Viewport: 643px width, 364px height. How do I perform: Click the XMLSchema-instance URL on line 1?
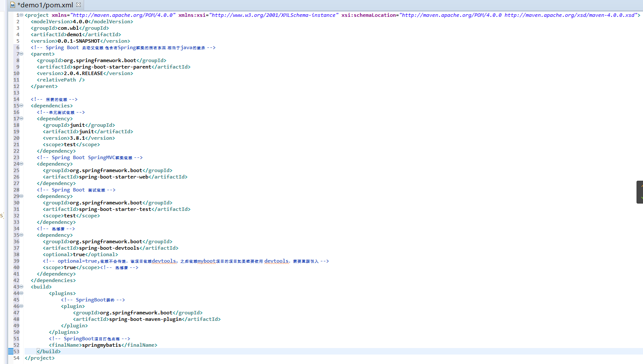[274, 15]
